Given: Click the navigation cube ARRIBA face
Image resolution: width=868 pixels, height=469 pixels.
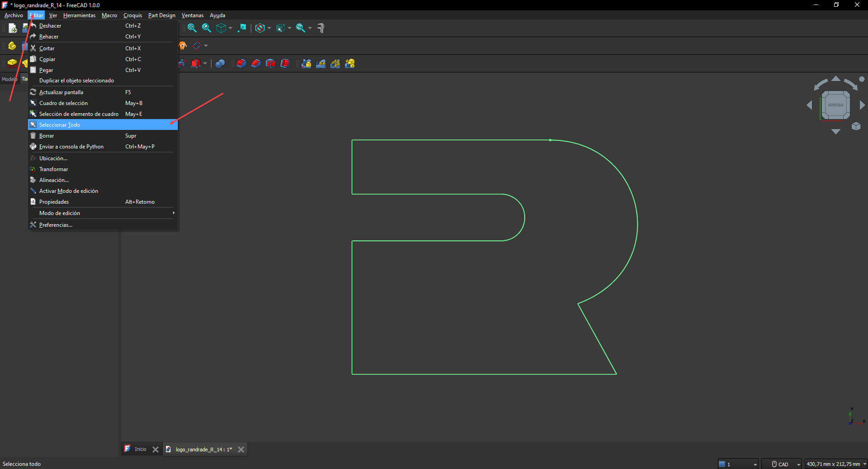Looking at the screenshot, I should [835, 105].
